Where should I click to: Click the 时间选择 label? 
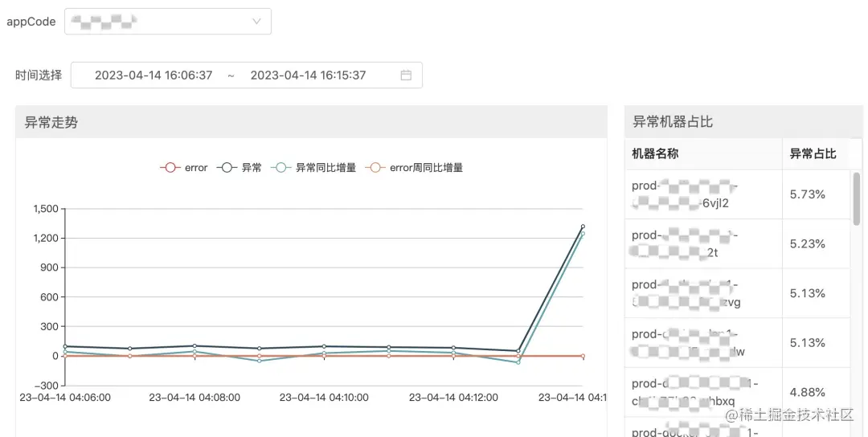tap(39, 76)
